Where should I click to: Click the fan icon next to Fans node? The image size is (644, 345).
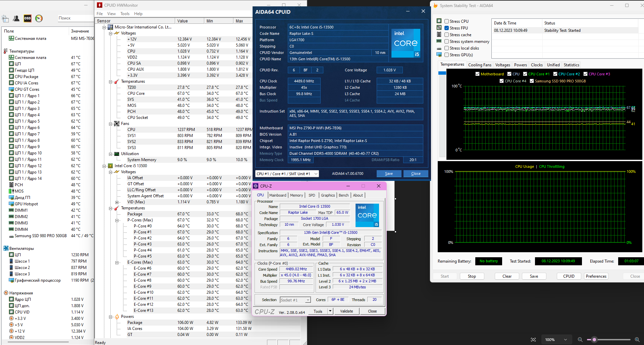coord(116,124)
